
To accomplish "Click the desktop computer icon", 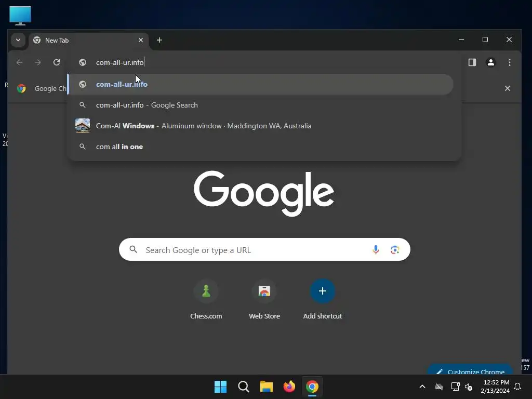I will [20, 16].
